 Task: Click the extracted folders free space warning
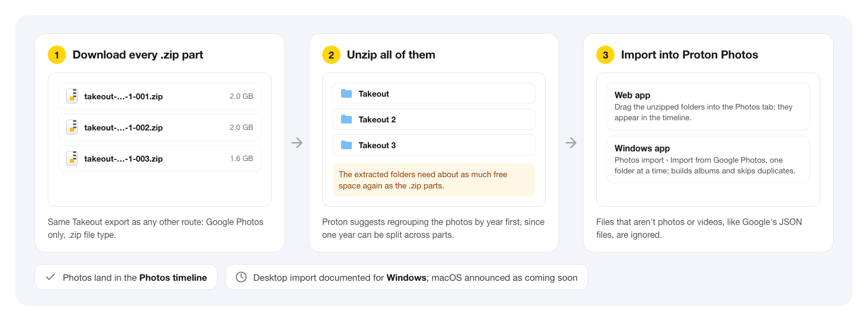point(434,180)
